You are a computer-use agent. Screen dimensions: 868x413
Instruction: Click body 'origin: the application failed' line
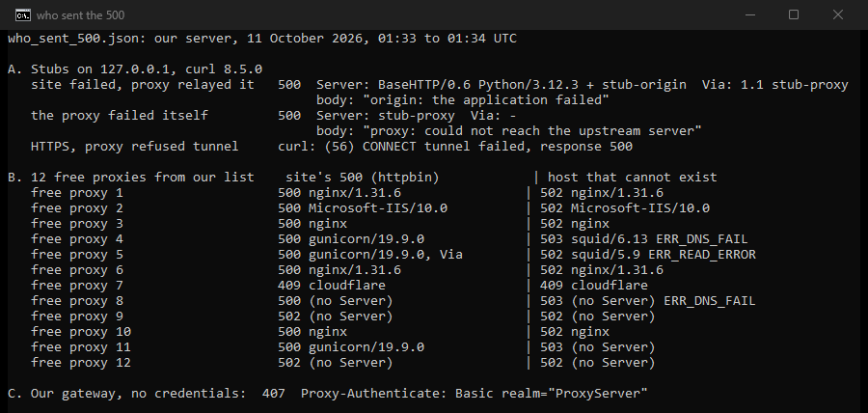coord(463,100)
